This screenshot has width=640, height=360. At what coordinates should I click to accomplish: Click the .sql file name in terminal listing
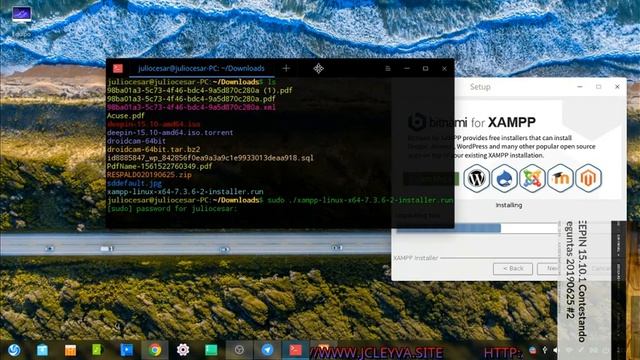coord(210,158)
